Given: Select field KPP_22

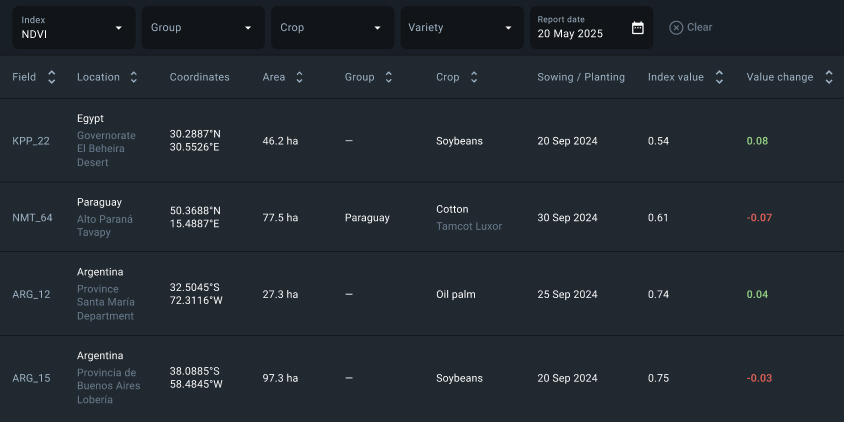Looking at the screenshot, I should [x=31, y=141].
